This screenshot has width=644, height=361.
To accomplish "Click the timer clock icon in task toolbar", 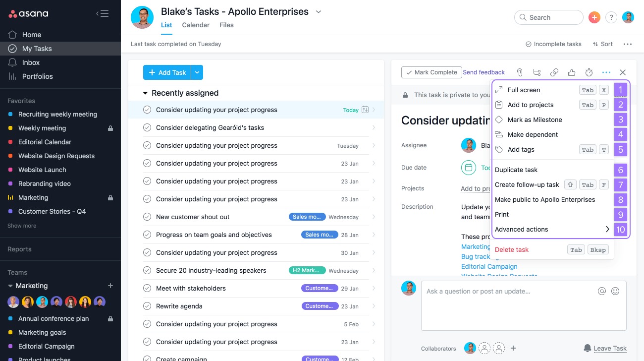I will point(589,72).
